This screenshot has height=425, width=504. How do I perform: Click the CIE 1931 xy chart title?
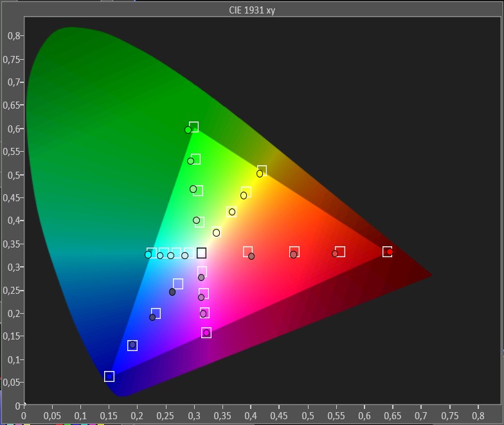[x=252, y=10]
